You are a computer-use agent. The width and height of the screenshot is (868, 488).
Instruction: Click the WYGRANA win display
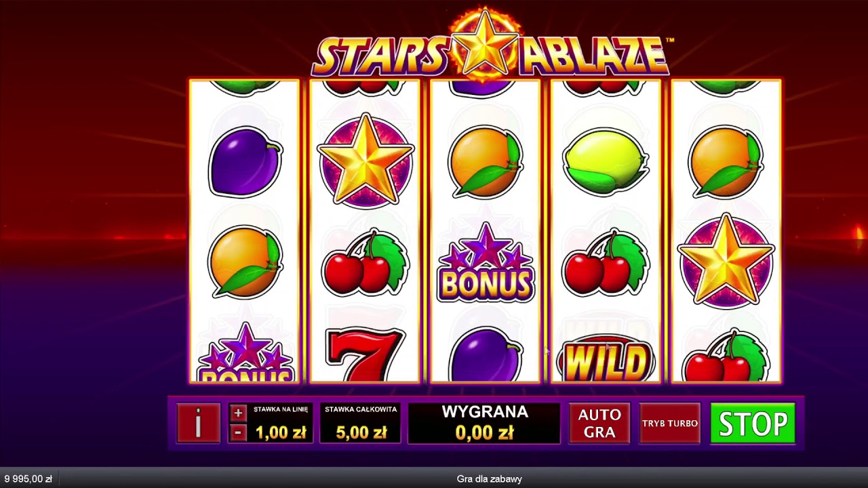484,423
